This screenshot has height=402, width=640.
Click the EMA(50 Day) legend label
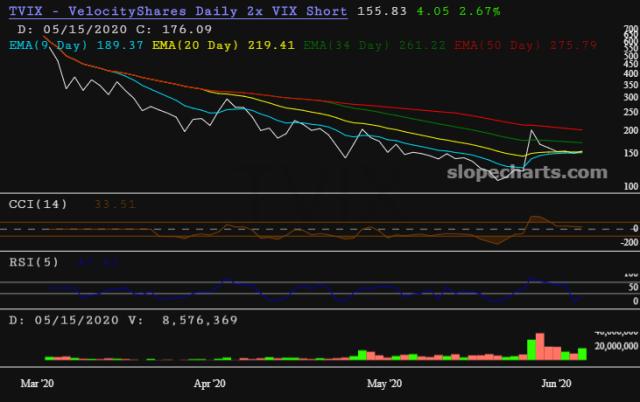(x=526, y=45)
